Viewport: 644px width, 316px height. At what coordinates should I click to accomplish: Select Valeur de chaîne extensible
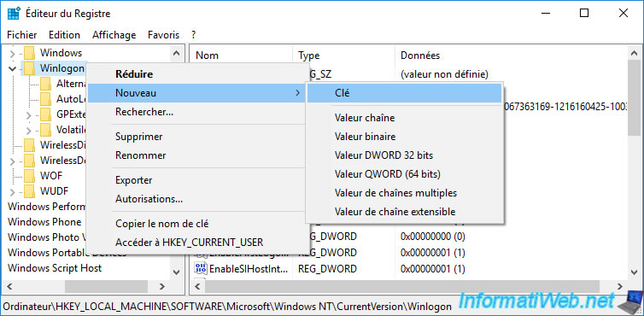[x=405, y=212]
